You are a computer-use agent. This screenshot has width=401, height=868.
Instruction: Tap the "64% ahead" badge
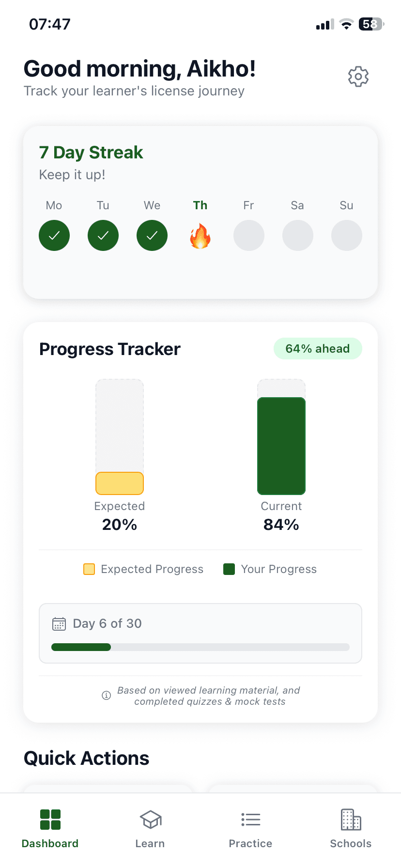click(318, 349)
